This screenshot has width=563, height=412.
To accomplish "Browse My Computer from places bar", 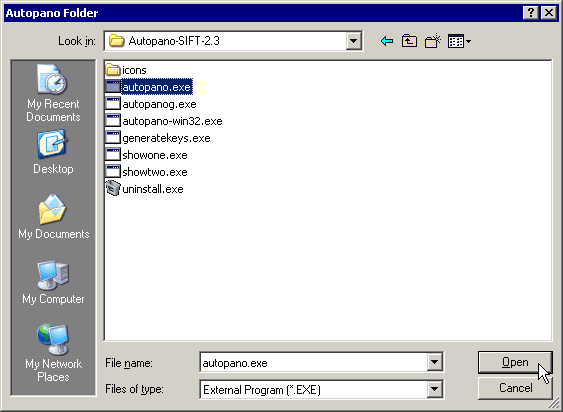I will 53,282.
